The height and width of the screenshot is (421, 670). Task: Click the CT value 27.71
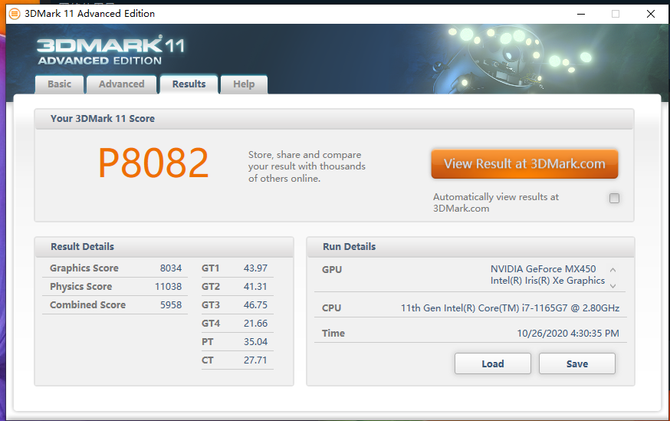tap(256, 360)
